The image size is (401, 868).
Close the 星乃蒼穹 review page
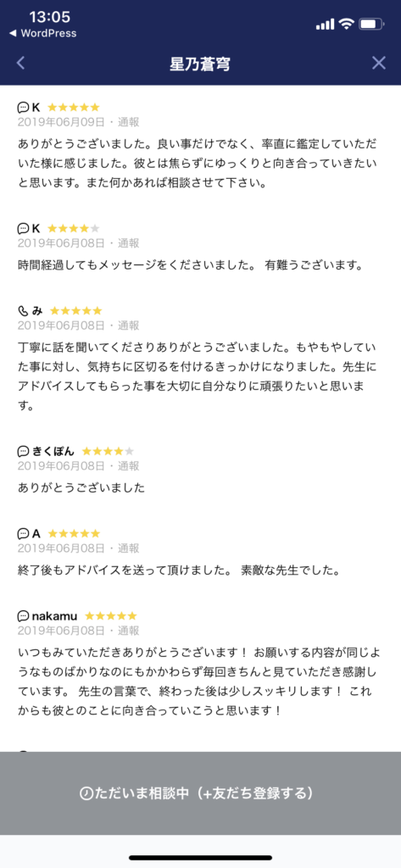click(x=379, y=63)
